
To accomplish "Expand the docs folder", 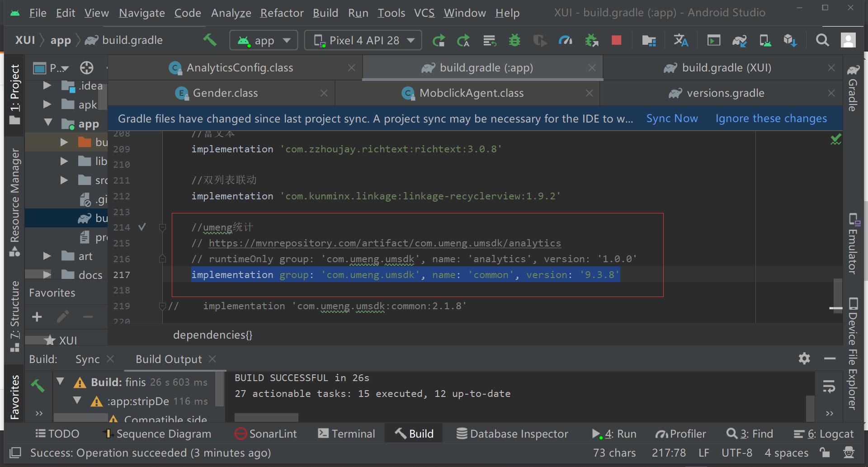I will [47, 274].
